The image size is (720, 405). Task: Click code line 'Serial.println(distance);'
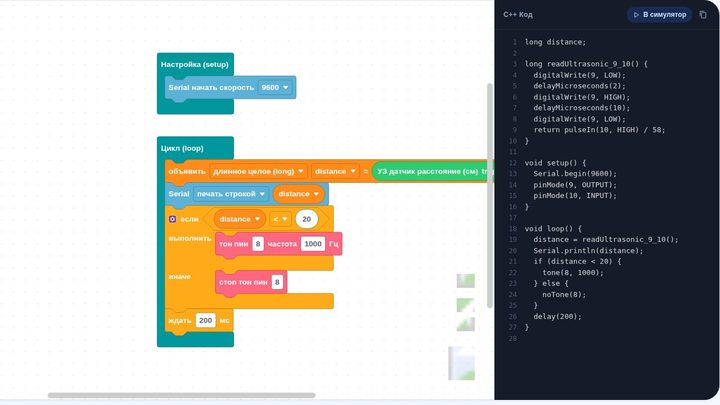pyautogui.click(x=588, y=250)
